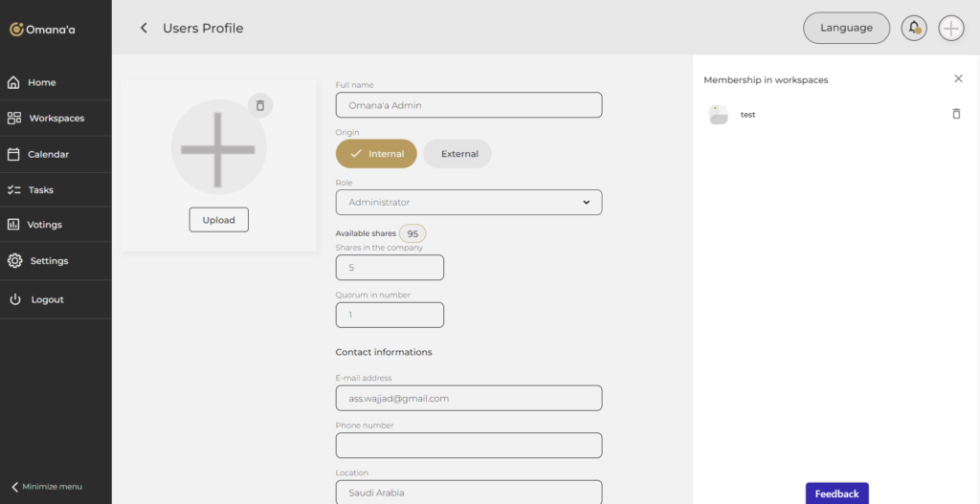This screenshot has height=504, width=980.
Task: Click the avatar placeholder plus image
Action: coord(218,148)
